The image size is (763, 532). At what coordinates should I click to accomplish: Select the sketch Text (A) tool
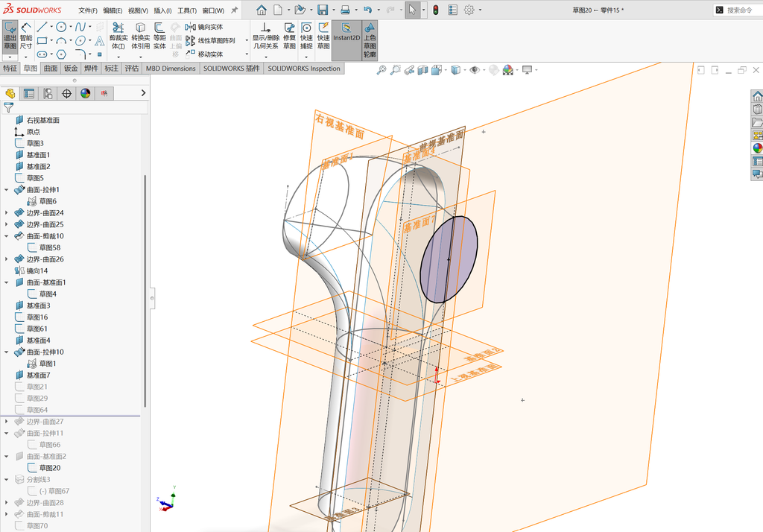[100, 40]
